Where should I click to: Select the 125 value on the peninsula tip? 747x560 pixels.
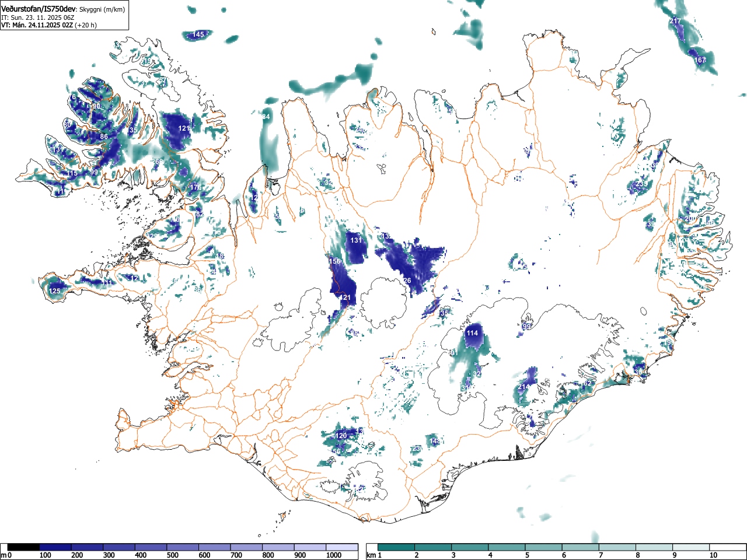coord(55,291)
